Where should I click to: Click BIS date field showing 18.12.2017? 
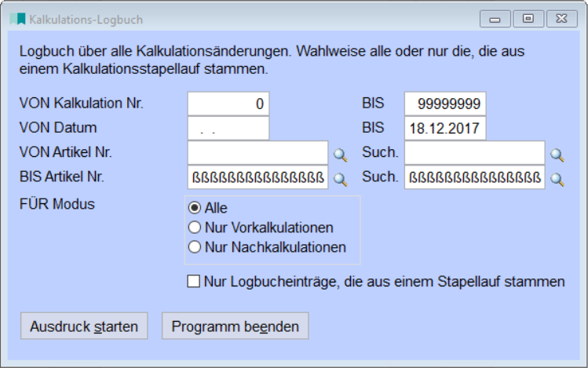(x=445, y=128)
